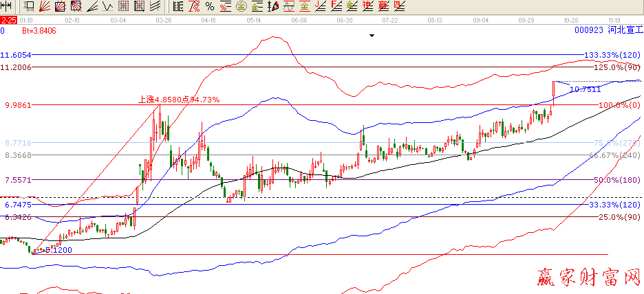Click the 06-30 date on timeline

tap(345, 21)
